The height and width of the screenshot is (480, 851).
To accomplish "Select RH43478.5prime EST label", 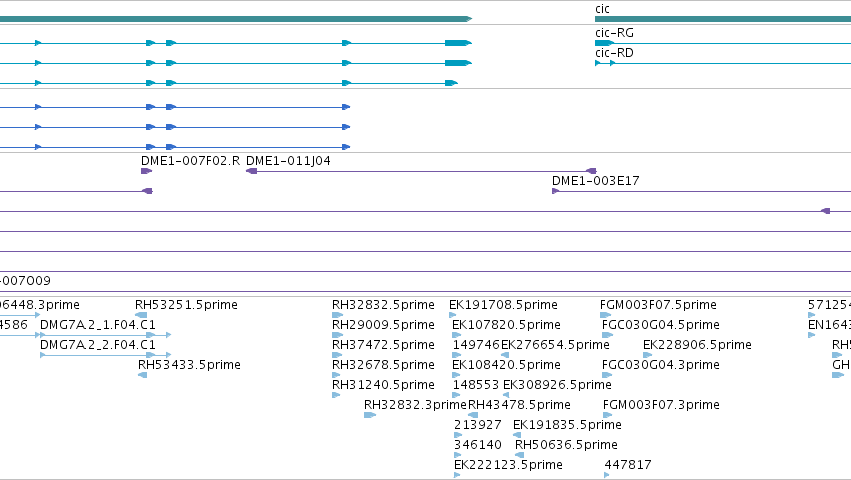I will (x=519, y=405).
